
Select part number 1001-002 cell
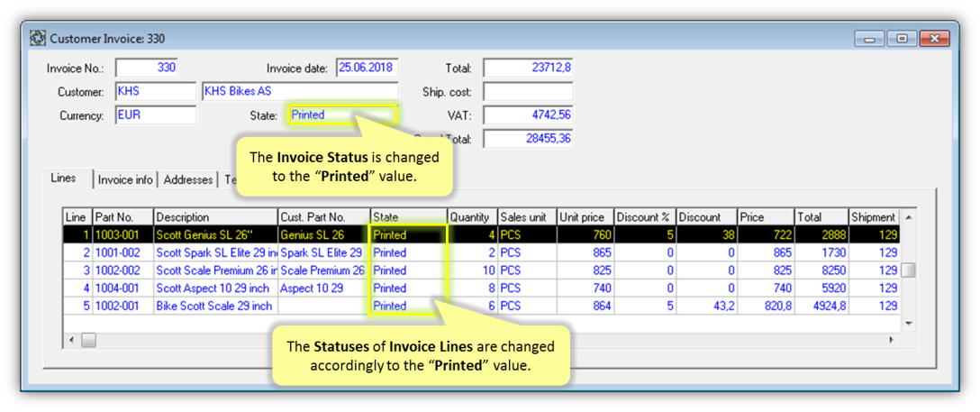click(x=123, y=252)
